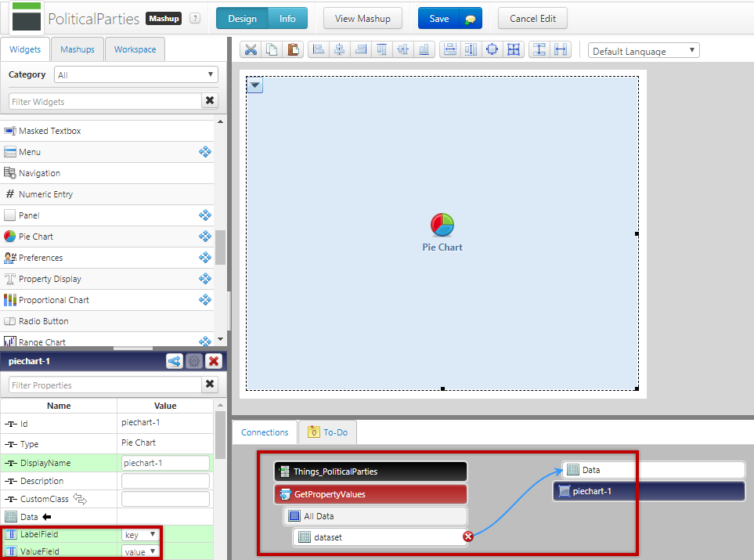The image size is (754, 560).
Task: Copy the selected widget
Action: pyautogui.click(x=272, y=49)
